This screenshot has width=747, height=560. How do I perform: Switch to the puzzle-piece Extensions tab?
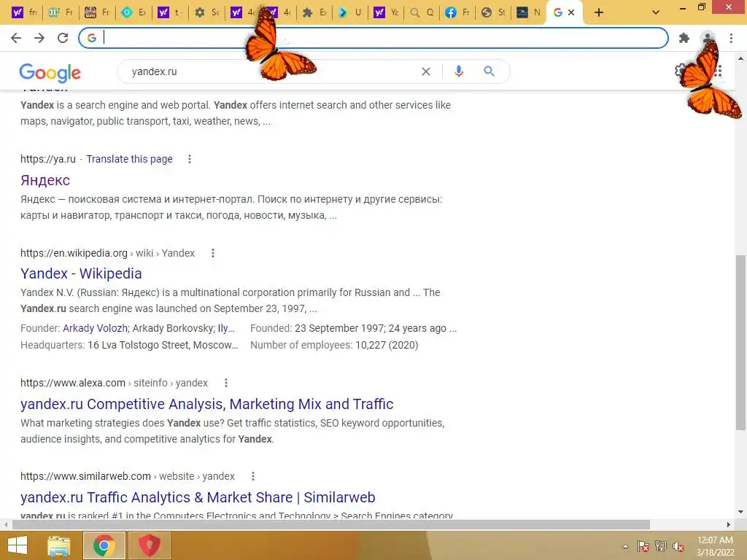point(314,13)
